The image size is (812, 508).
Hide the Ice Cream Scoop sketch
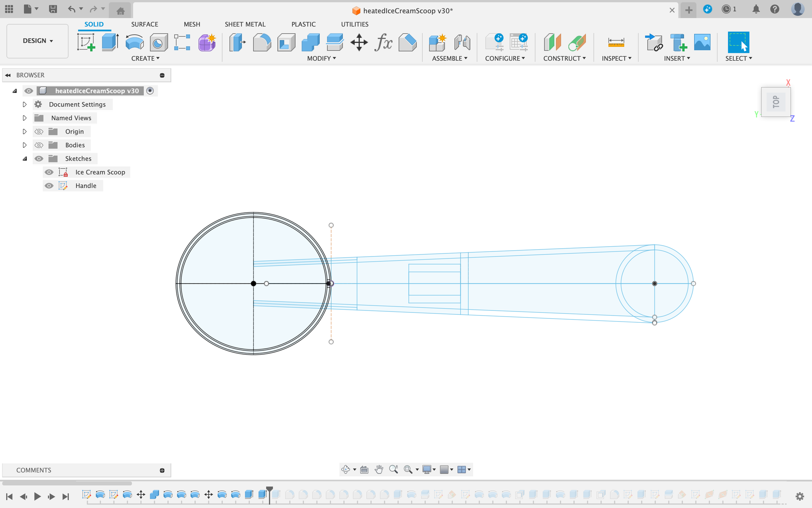point(49,172)
